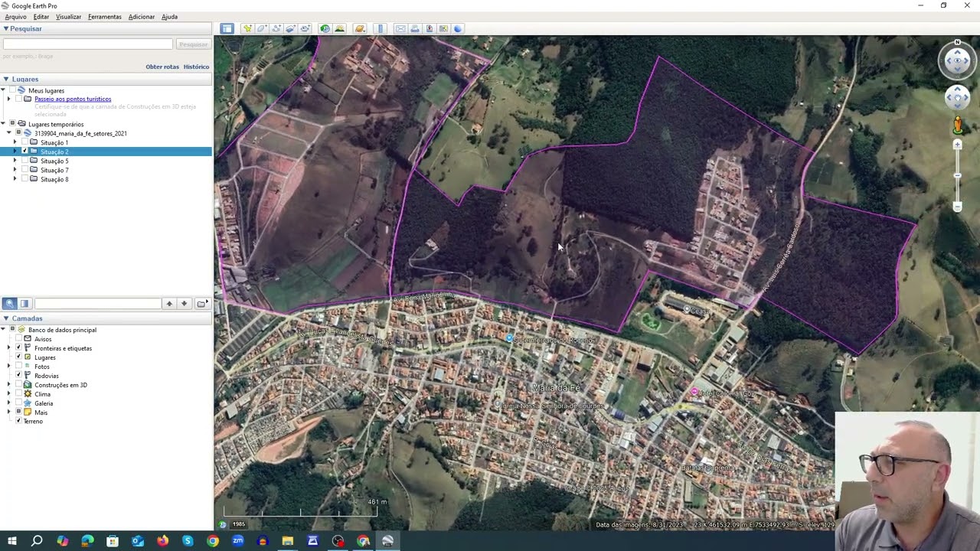
Task: Print the current view
Action: click(415, 28)
